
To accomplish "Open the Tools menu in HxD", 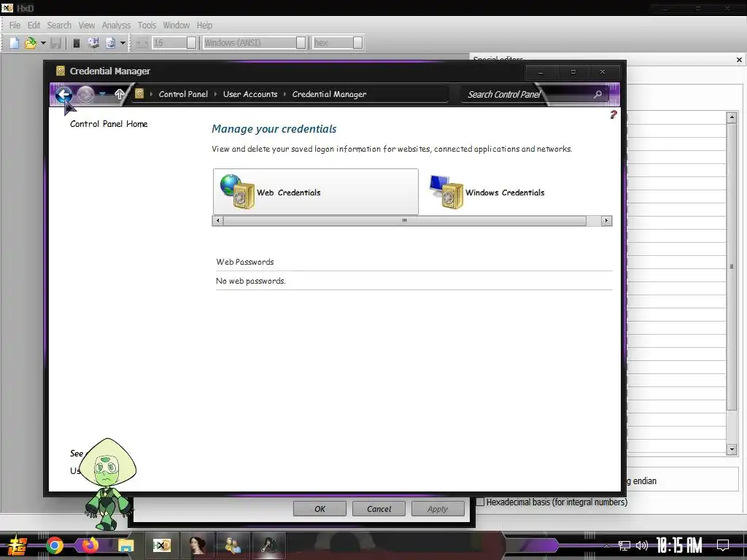I will click(x=147, y=26).
